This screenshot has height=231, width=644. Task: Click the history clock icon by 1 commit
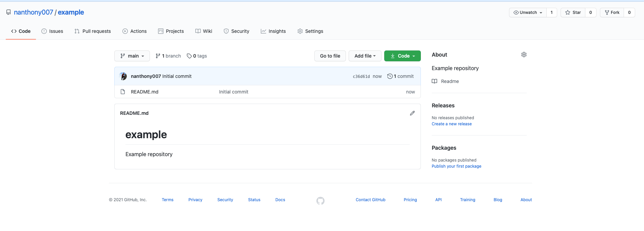point(390,76)
